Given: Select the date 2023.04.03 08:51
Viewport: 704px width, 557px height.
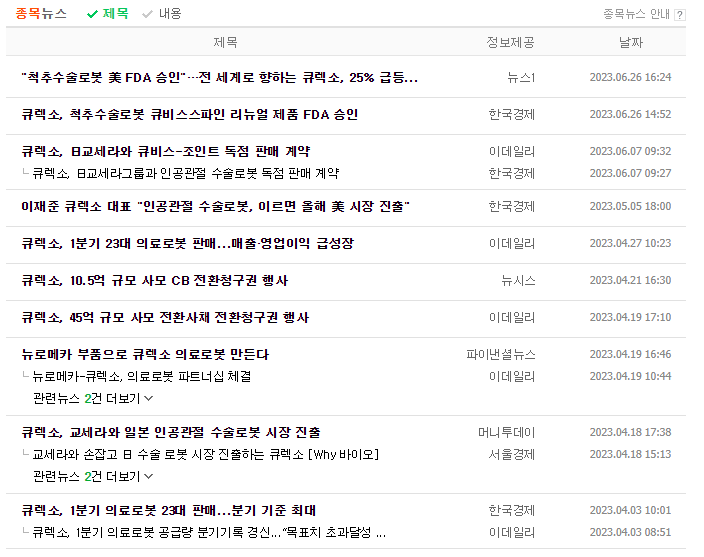Looking at the screenshot, I should pos(630,532).
